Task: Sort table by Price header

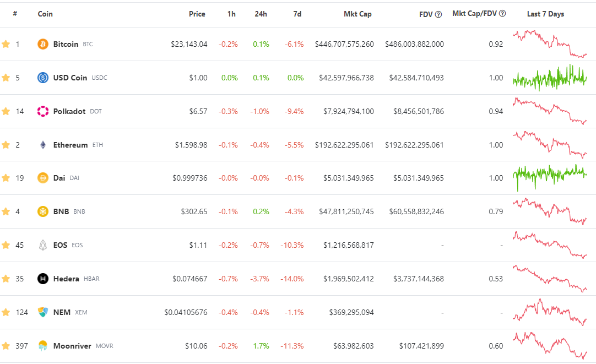Action: 197,14
